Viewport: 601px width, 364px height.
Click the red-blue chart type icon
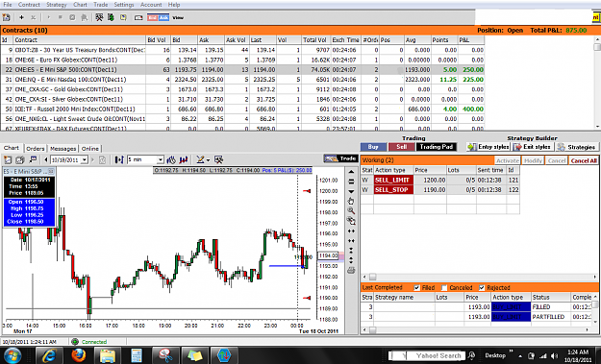[184, 159]
